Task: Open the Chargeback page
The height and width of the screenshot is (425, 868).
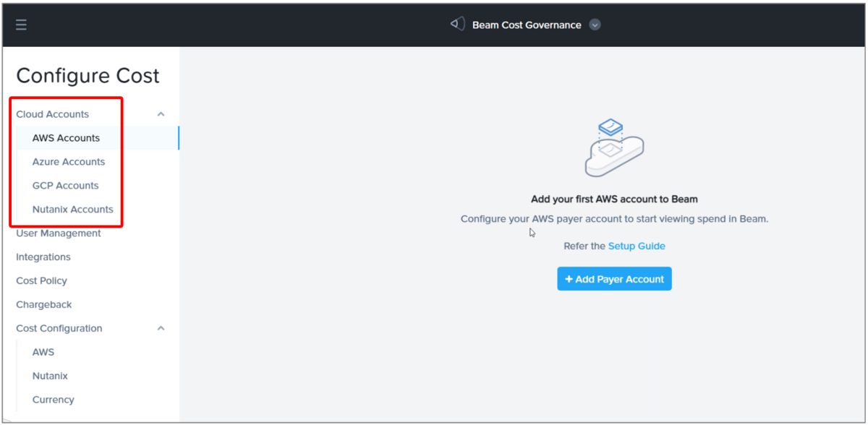Action: [44, 305]
